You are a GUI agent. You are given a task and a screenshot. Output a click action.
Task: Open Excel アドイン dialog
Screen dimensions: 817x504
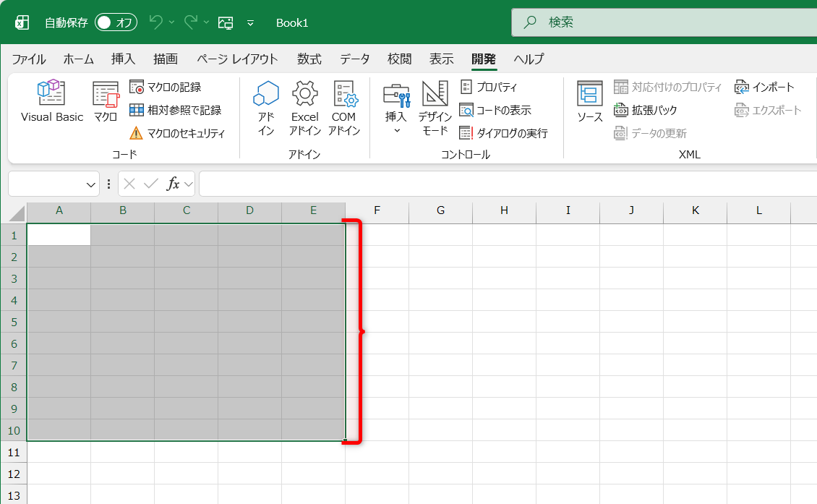305,108
